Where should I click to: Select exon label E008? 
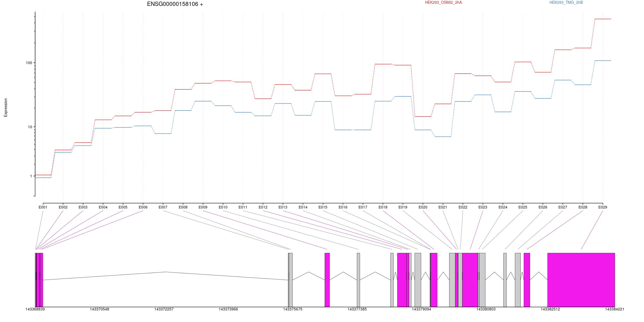[x=183, y=207]
